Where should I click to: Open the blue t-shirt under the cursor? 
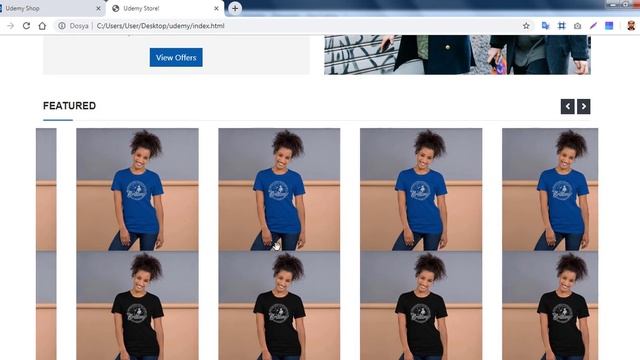pos(279,189)
